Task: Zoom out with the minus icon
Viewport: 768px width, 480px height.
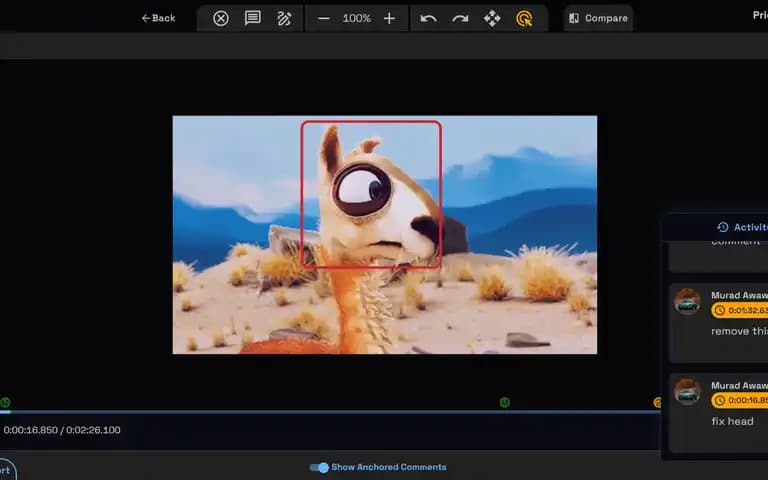Action: [x=324, y=19]
